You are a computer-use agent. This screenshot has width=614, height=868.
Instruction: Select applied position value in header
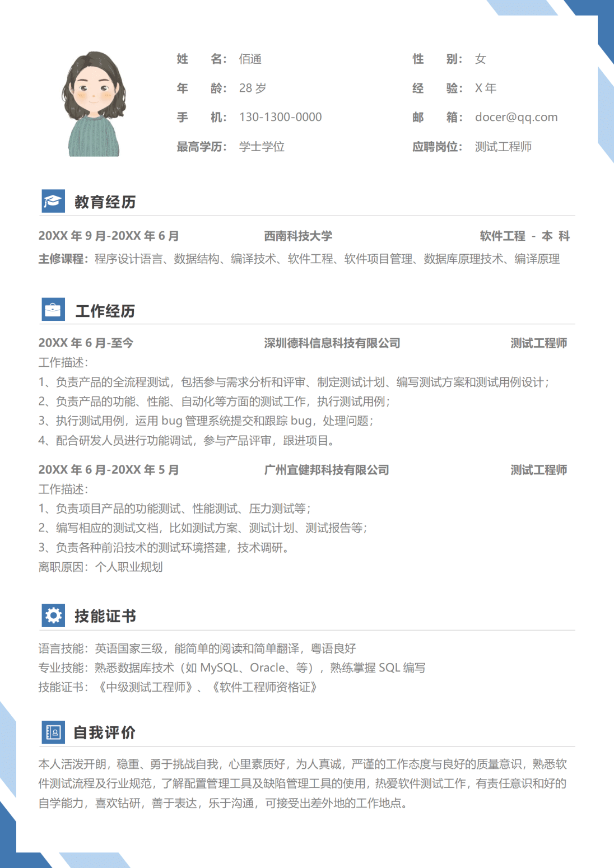[503, 147]
